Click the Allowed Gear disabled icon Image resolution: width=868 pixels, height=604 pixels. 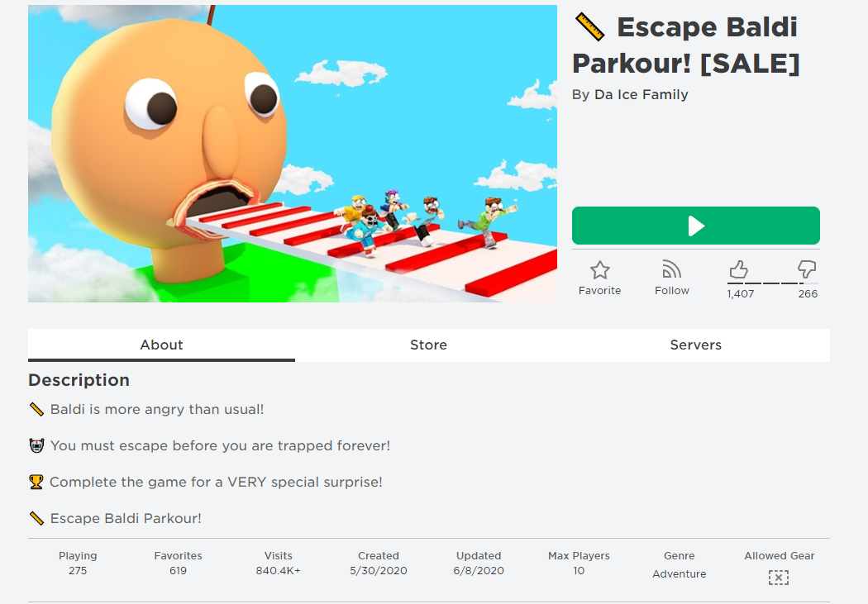pyautogui.click(x=779, y=578)
